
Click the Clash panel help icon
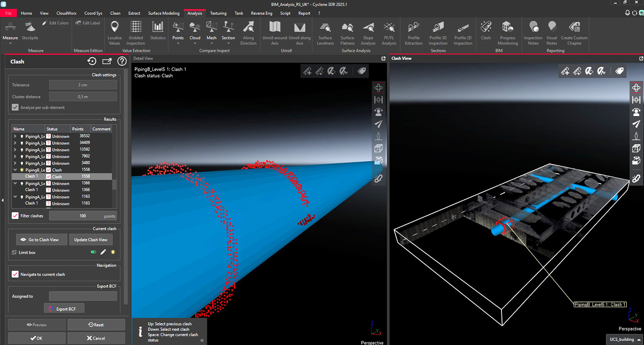122,61
